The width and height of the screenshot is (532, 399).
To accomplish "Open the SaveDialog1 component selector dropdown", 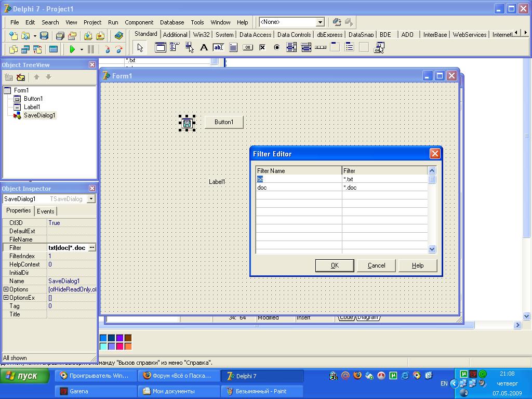I will click(91, 199).
